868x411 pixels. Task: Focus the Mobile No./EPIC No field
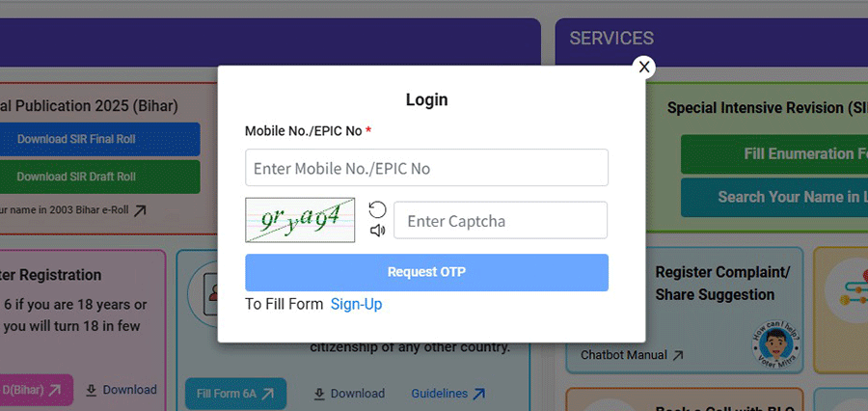pos(426,168)
